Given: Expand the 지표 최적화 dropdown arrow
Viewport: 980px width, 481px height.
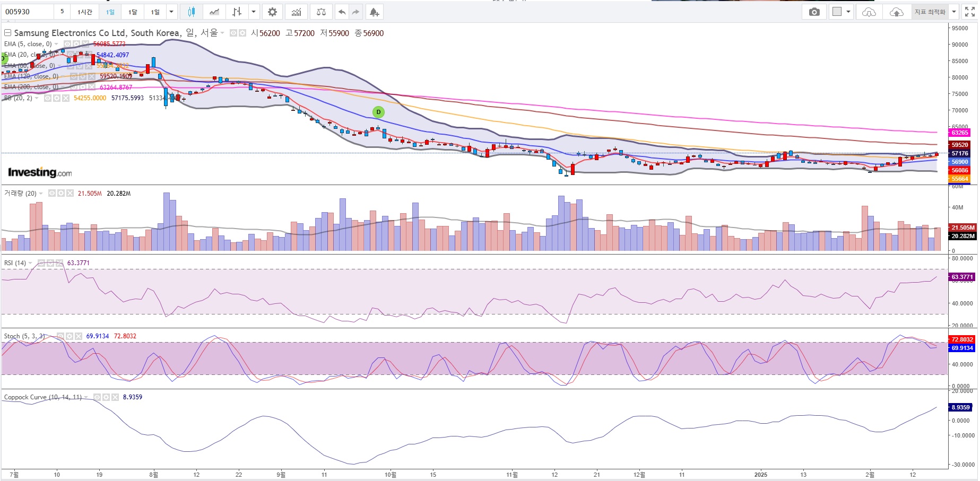Looking at the screenshot, I should (x=953, y=12).
